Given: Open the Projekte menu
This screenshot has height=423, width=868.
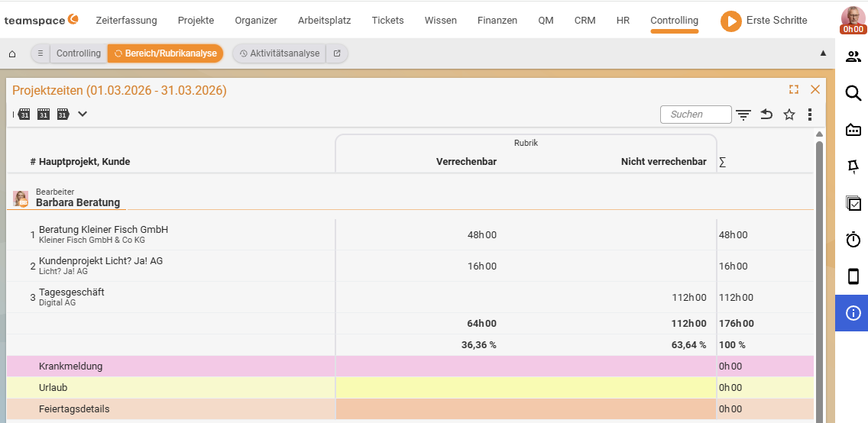Looking at the screenshot, I should point(196,21).
